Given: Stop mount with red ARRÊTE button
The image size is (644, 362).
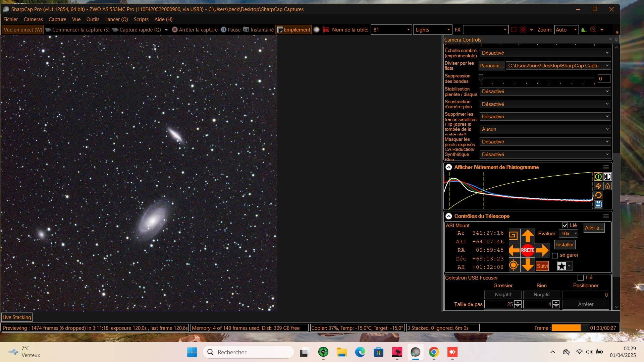Looking at the screenshot, I should (528, 250).
